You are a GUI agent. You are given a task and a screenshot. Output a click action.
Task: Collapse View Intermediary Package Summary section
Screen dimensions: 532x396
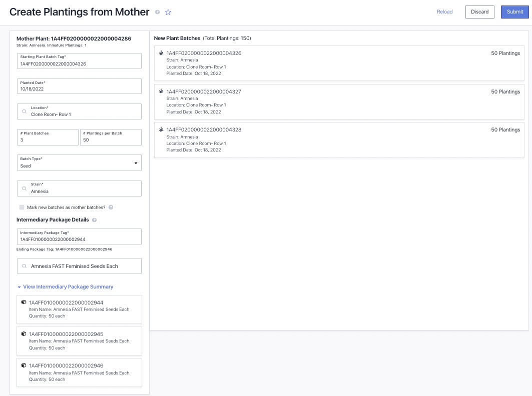click(65, 287)
